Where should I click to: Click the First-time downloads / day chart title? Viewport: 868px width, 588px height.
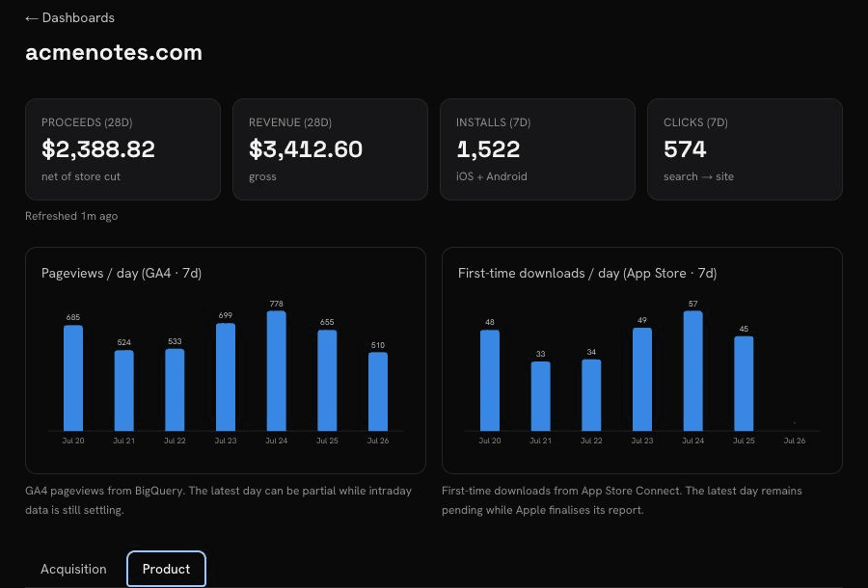[x=587, y=273]
